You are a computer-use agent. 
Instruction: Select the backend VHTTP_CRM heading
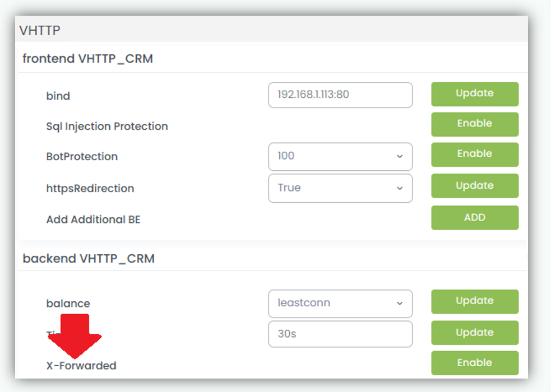coord(89,259)
